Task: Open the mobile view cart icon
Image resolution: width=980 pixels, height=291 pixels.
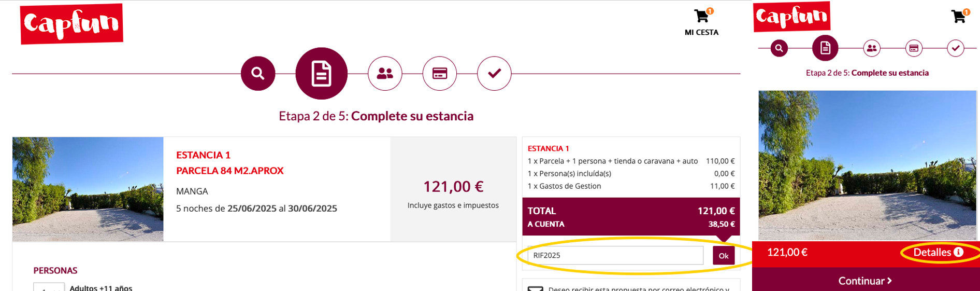Action: coord(959,16)
